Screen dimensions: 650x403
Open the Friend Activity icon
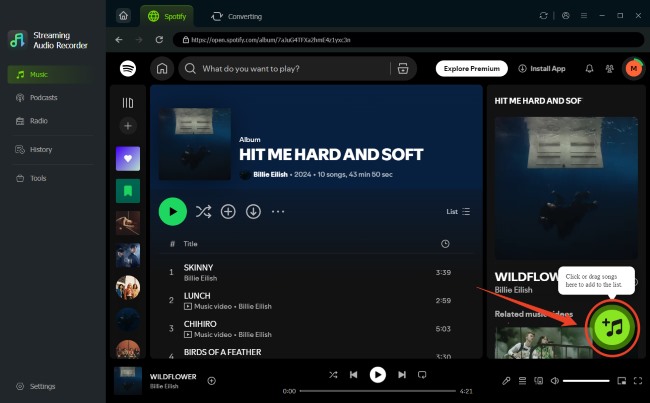click(609, 68)
